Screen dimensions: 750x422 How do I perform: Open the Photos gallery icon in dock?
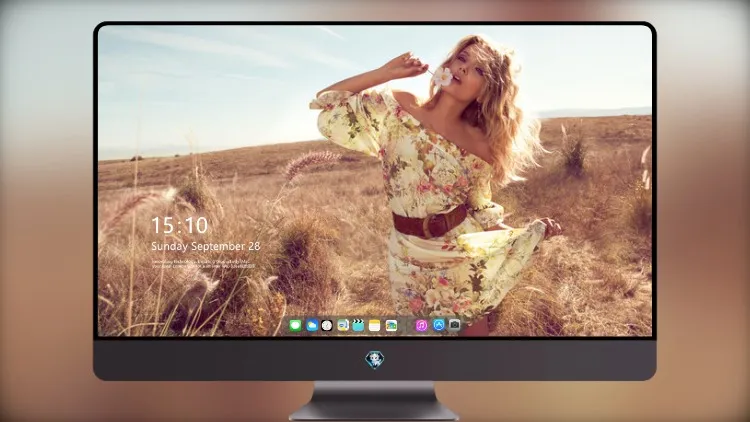[x=391, y=326]
